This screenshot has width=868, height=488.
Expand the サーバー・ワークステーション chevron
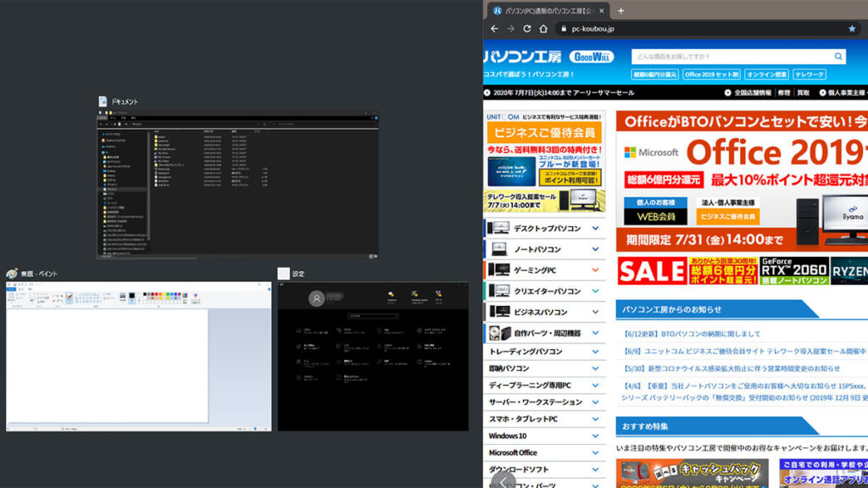click(595, 402)
